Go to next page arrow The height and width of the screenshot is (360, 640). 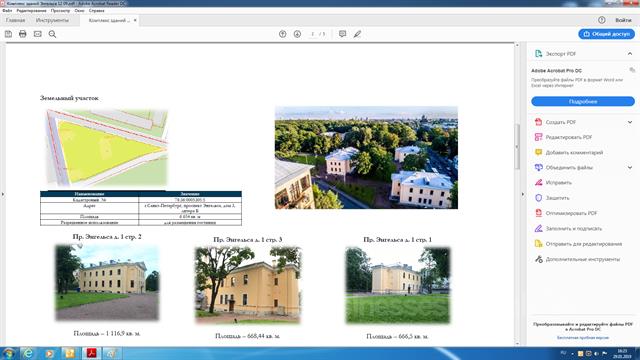[297, 34]
